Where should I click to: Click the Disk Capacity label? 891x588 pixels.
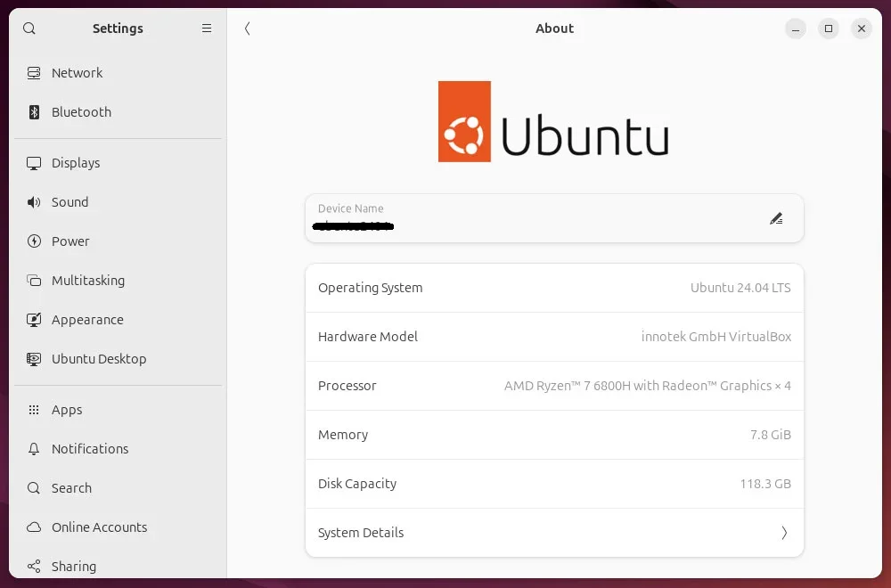(x=357, y=484)
